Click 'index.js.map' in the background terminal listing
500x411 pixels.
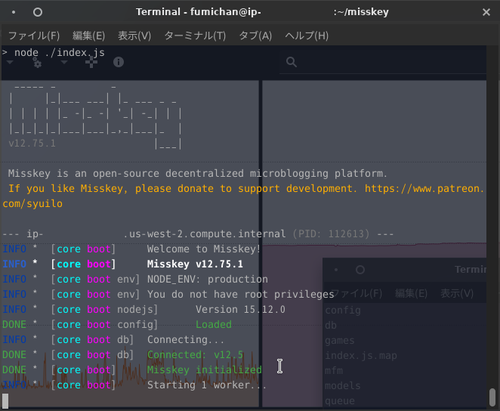click(x=361, y=356)
